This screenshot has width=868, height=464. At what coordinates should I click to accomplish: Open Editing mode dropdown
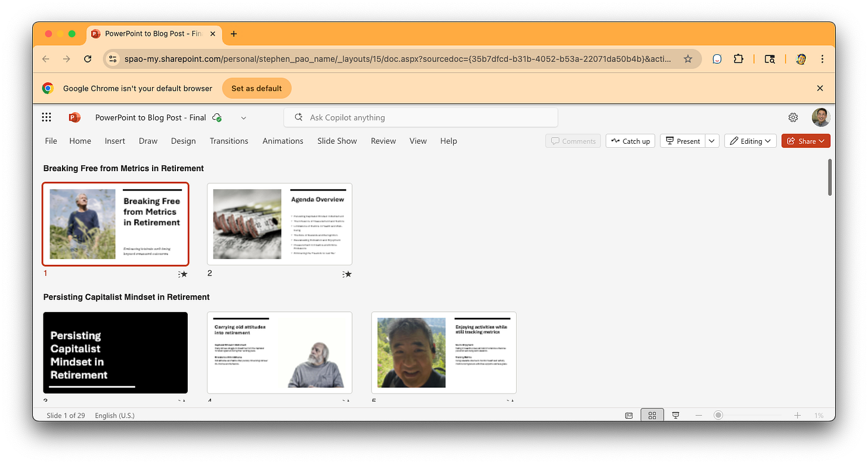tap(750, 141)
